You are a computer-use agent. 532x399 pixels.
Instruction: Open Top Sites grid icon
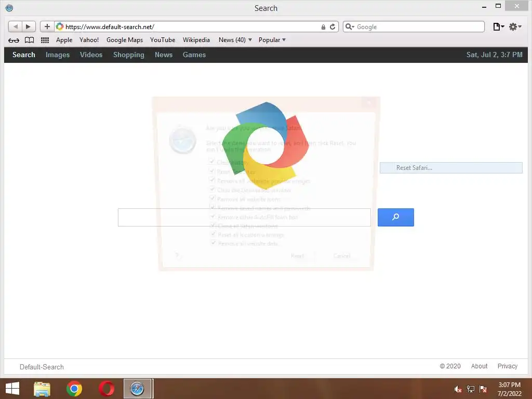tap(45, 40)
